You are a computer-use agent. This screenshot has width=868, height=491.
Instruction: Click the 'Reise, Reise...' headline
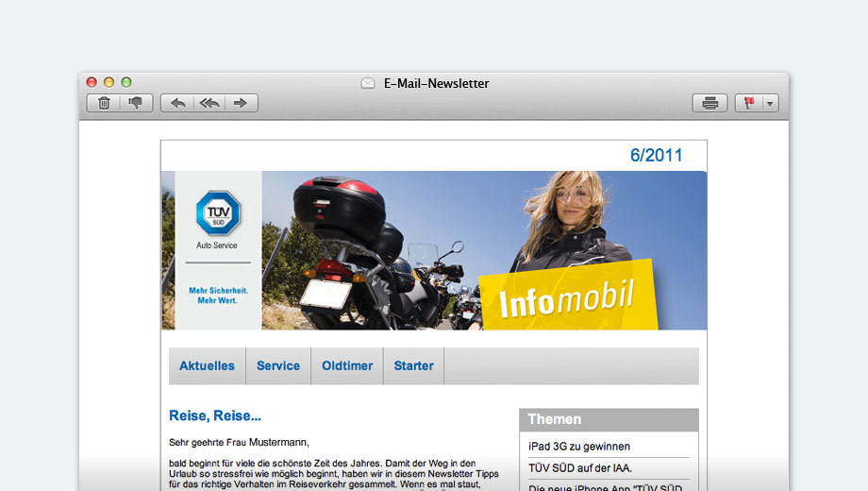(215, 415)
